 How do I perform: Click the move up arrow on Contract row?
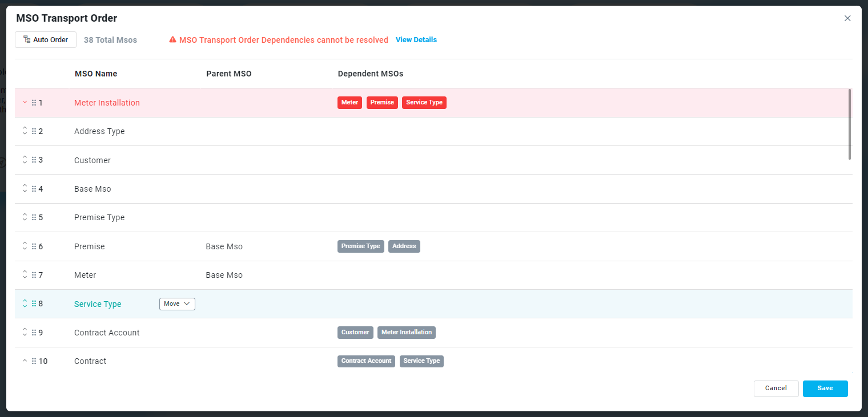click(25, 361)
